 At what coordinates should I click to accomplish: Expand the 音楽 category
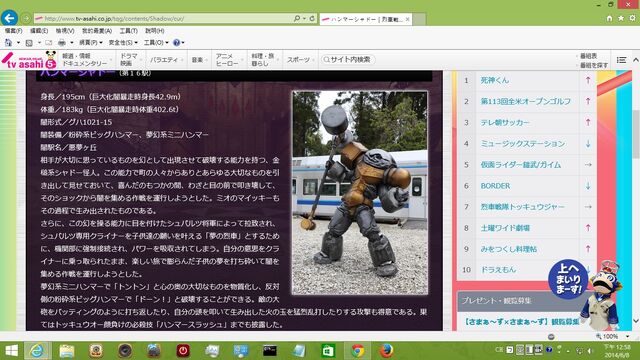tap(199, 60)
